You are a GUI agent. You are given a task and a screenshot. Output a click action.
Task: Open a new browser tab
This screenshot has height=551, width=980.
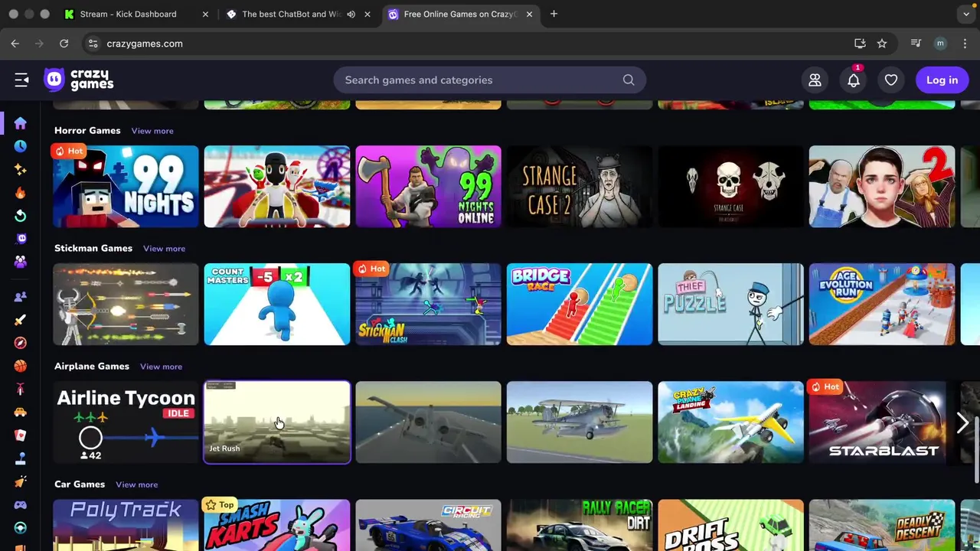pyautogui.click(x=554, y=14)
